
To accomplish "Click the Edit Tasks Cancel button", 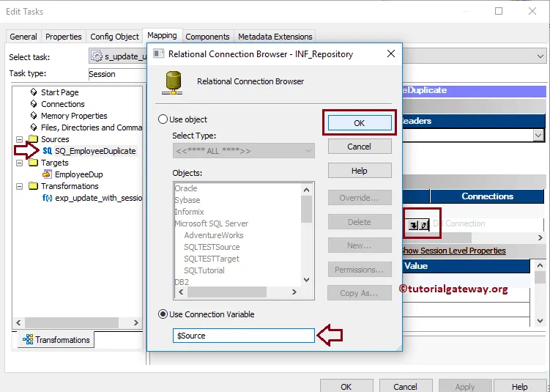I will tap(405, 386).
